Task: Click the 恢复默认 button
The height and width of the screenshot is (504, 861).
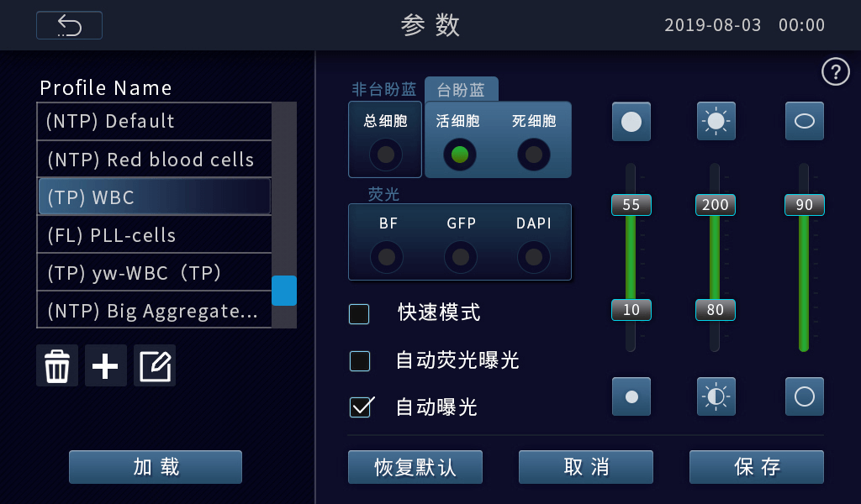Action: 415,467
